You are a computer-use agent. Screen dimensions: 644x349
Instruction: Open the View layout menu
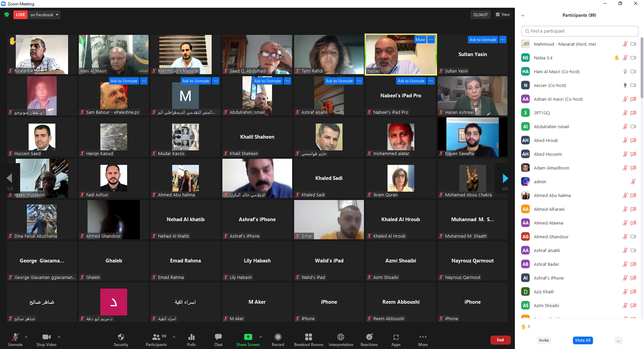[503, 15]
